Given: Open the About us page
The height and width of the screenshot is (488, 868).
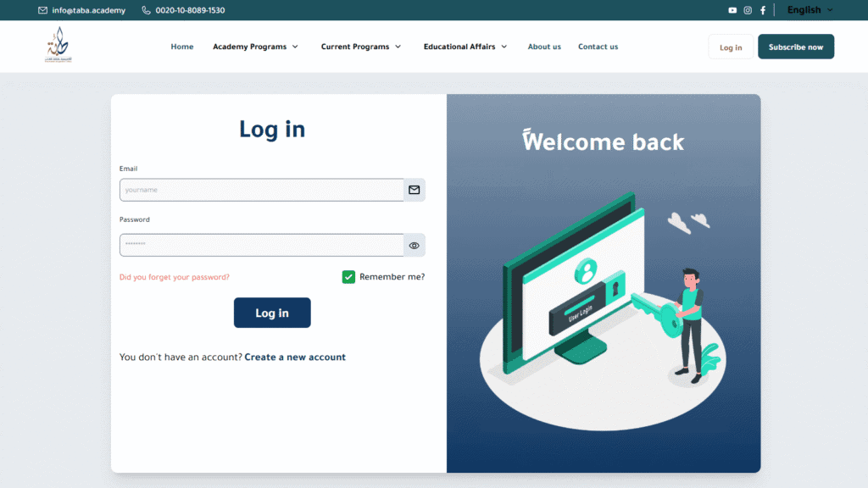Looking at the screenshot, I should (544, 47).
